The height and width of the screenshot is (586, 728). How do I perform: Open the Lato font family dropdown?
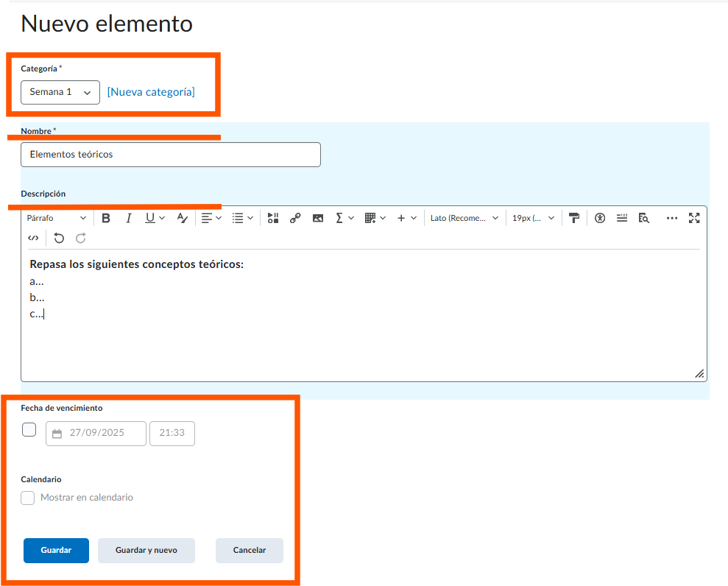pyautogui.click(x=464, y=218)
